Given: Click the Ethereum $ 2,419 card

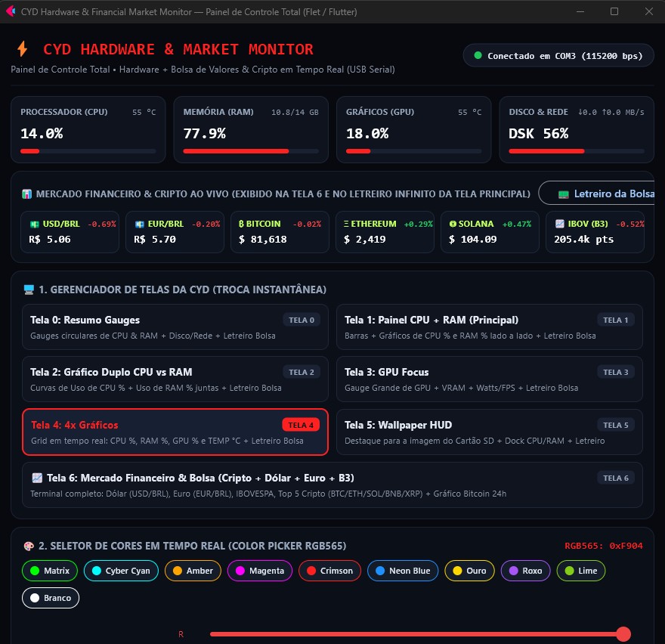Looking at the screenshot, I should [385, 232].
